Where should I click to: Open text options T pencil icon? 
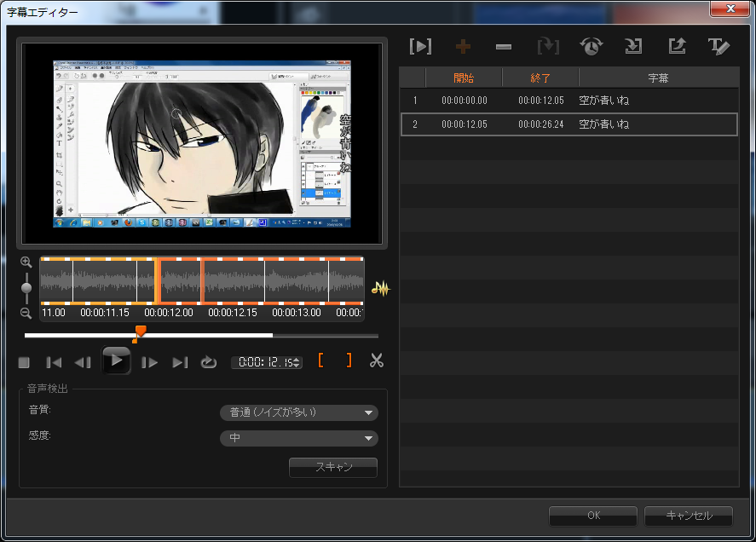718,46
